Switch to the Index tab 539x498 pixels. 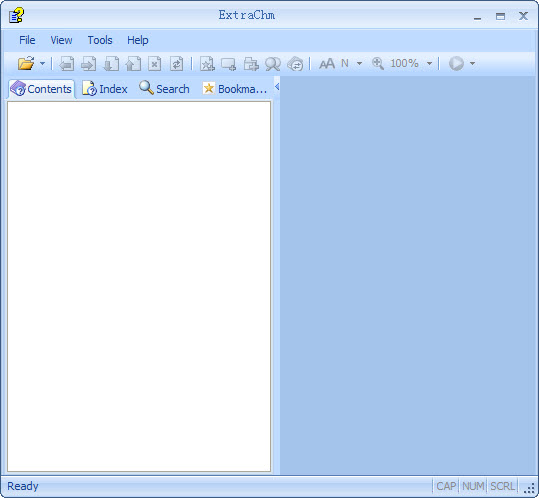point(105,89)
